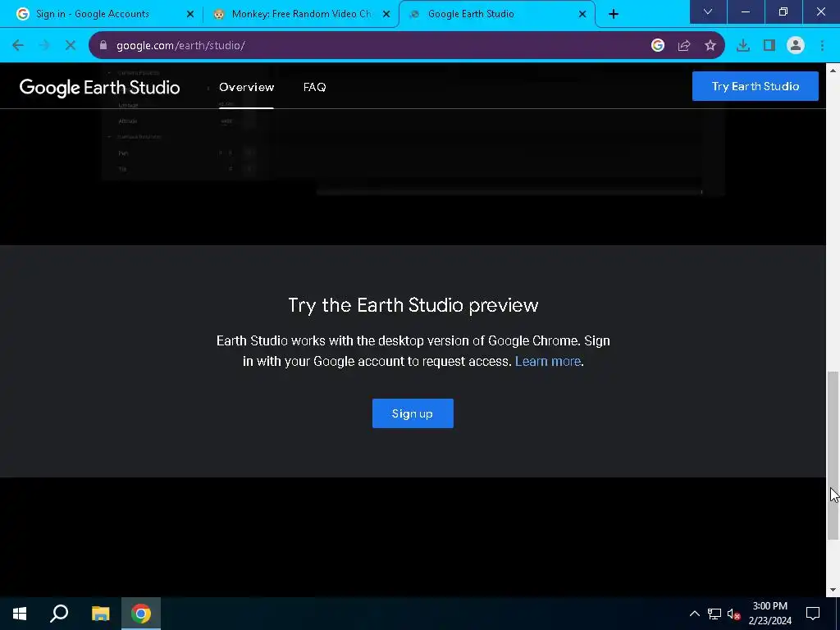Click the Sign up button
Screen dimensions: 840x630
(413, 413)
